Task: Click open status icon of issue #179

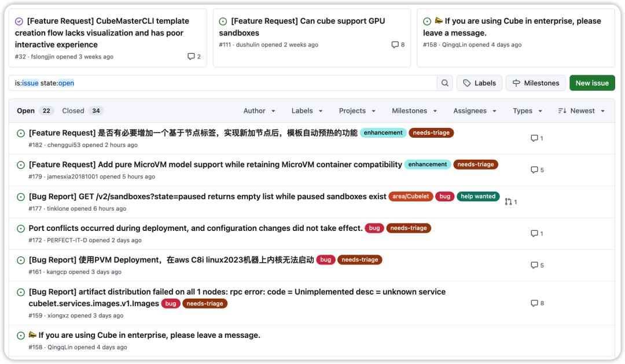Action: (x=21, y=165)
